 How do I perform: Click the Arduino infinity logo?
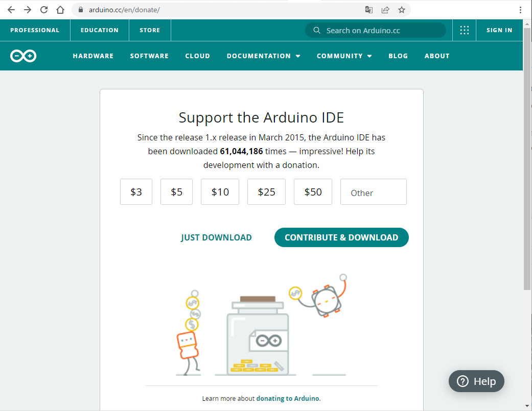23,56
